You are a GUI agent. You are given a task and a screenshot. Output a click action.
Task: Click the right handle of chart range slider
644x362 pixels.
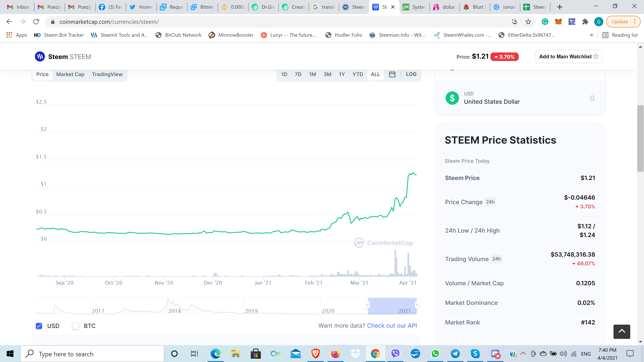tap(416, 305)
